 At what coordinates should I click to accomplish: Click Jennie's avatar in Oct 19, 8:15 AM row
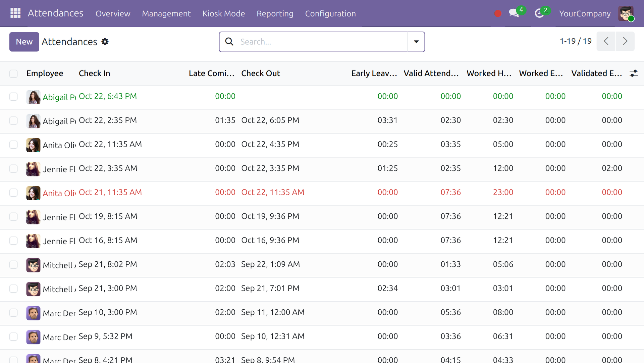point(33,217)
